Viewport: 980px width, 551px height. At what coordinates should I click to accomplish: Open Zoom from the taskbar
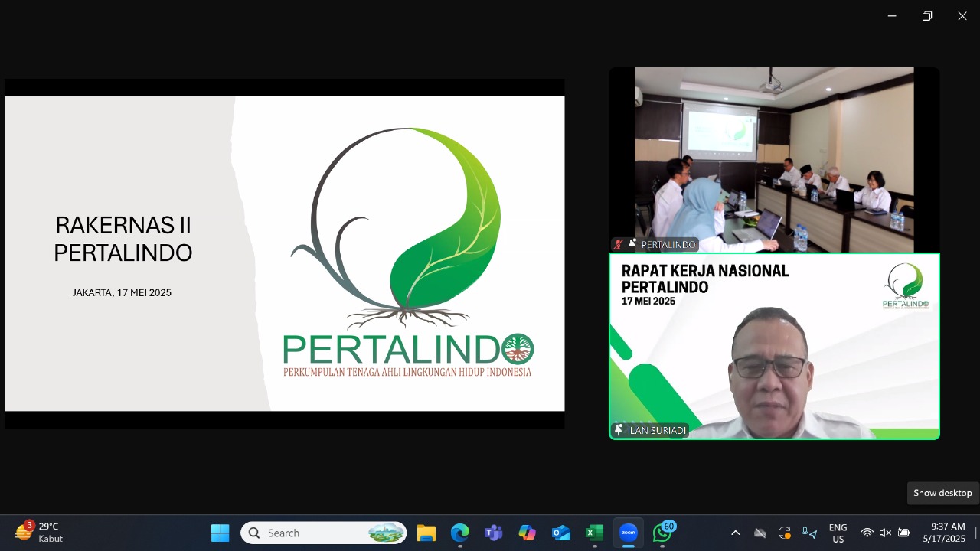[629, 533]
